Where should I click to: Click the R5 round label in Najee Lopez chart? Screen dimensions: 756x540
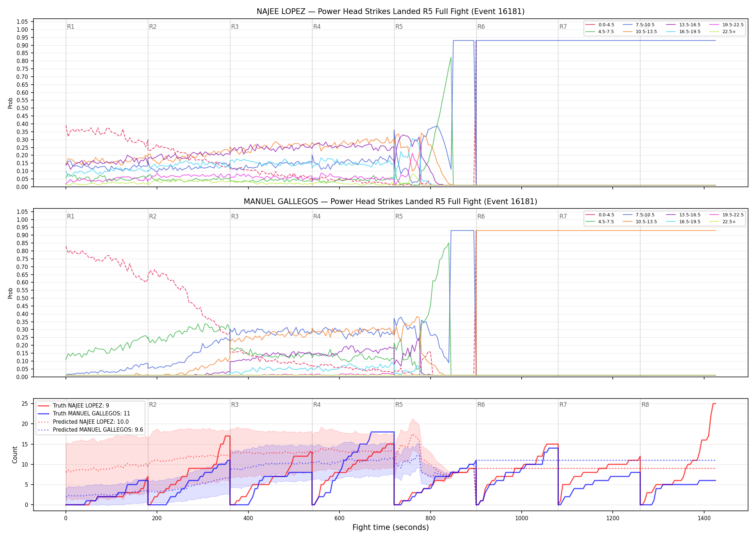tap(399, 27)
